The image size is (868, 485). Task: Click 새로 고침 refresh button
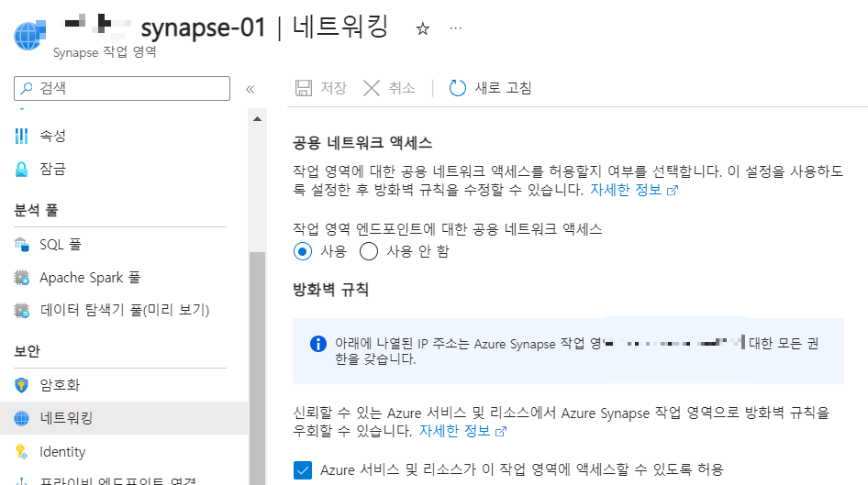(490, 88)
